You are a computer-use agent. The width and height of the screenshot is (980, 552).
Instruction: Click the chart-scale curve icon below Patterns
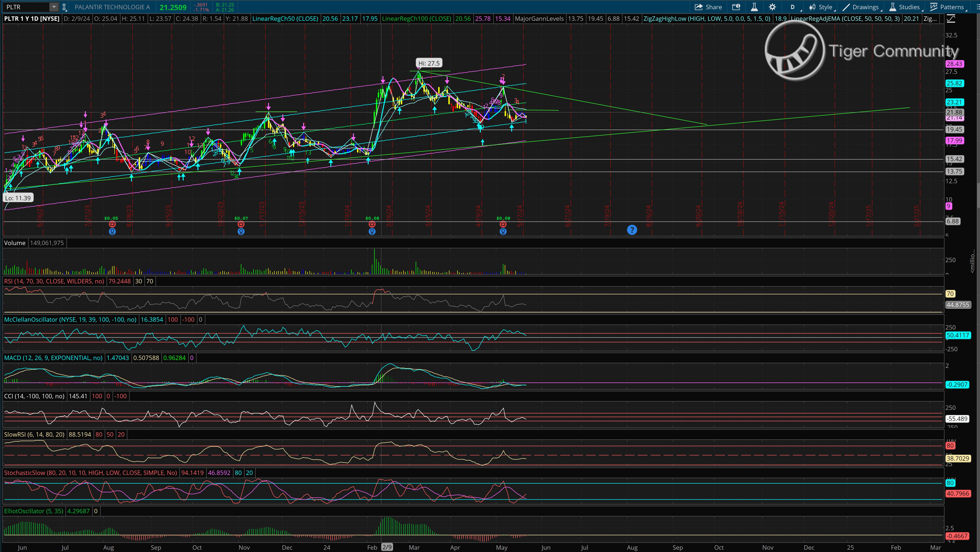click(x=951, y=19)
